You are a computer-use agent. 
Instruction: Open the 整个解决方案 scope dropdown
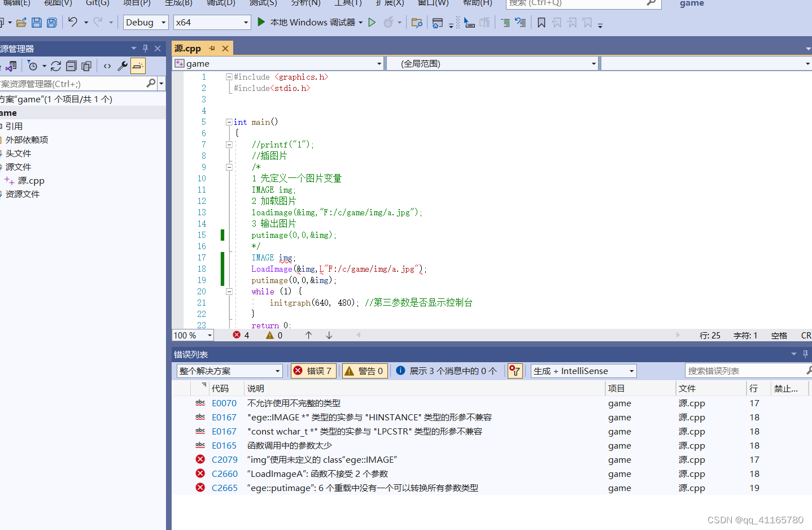pos(229,371)
